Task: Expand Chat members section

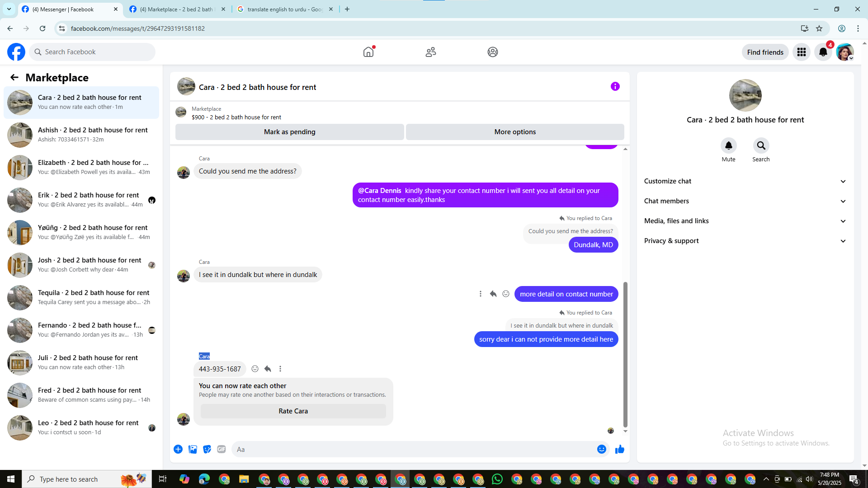Action: 745,201
